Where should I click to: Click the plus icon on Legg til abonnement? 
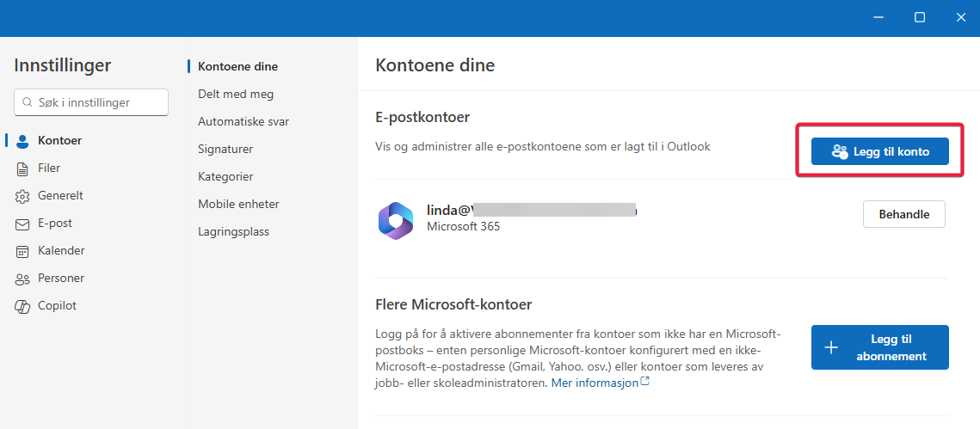coord(831,348)
